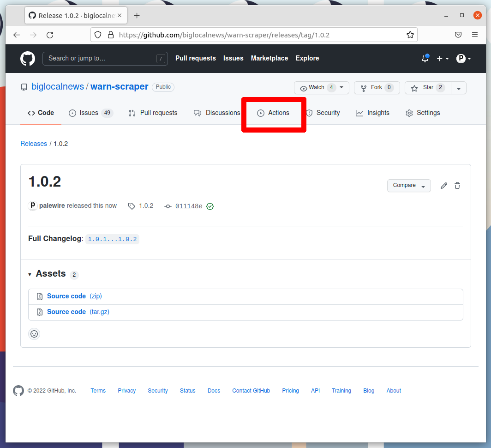Open the dropdown arrow beside Star

458,88
